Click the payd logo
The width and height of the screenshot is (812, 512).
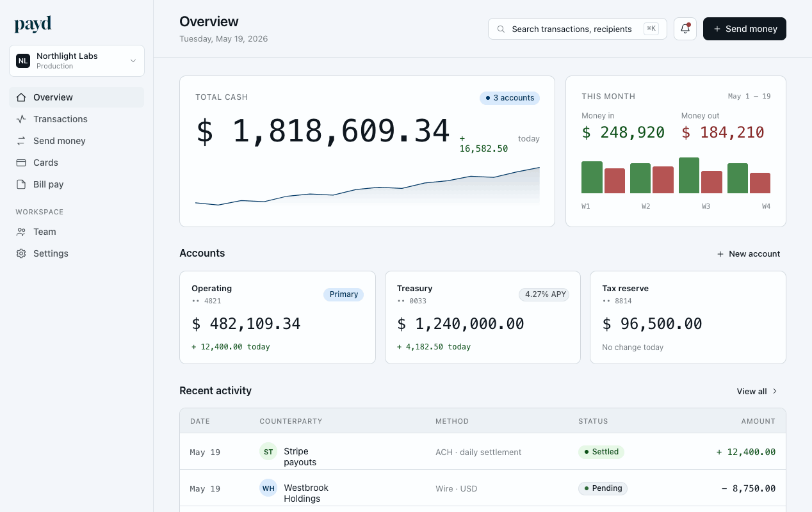point(33,25)
